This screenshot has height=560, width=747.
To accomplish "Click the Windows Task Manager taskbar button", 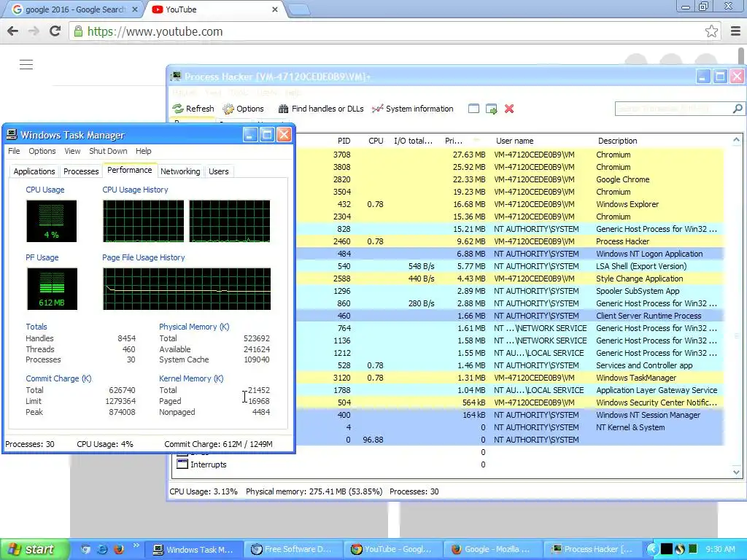I will pyautogui.click(x=193, y=549).
